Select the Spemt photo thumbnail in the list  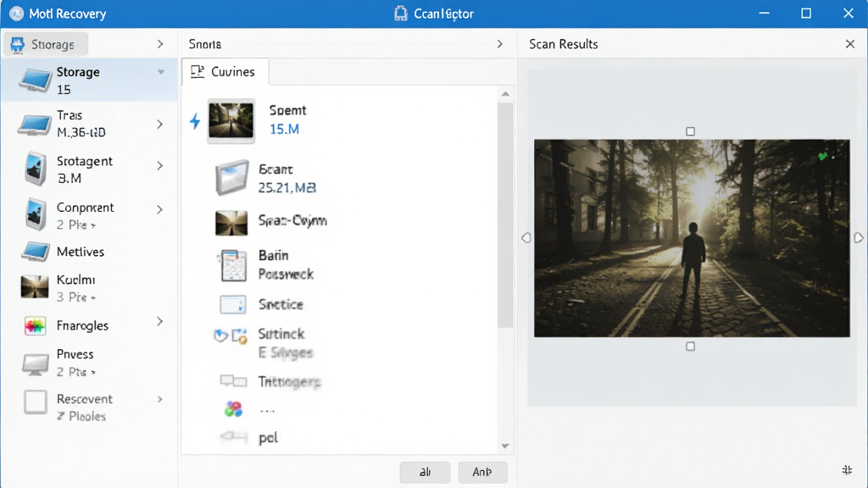231,121
